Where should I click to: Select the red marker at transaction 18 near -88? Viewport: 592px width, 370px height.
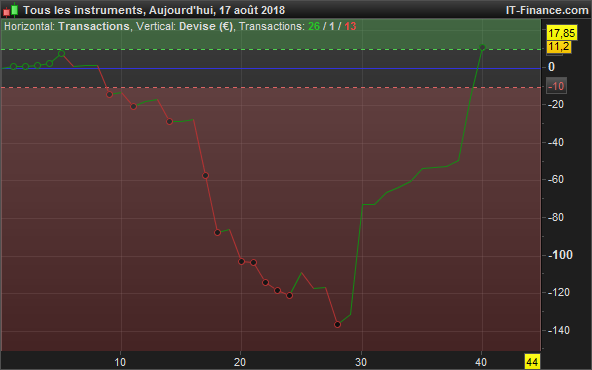[217, 233]
